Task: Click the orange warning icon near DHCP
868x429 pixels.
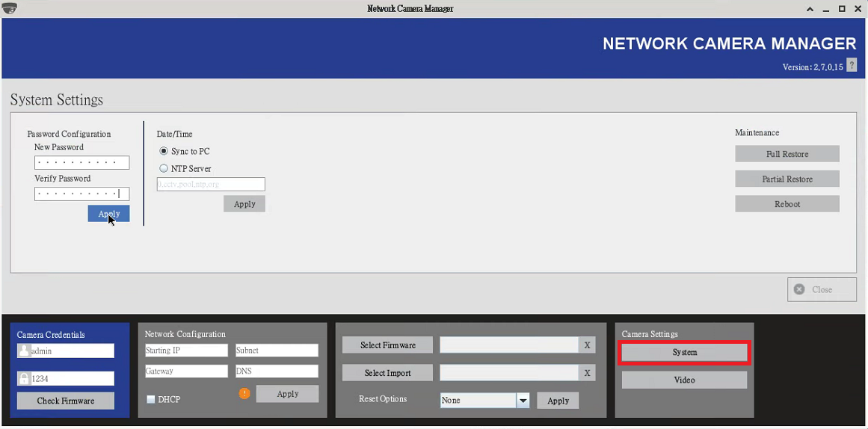Action: (244, 393)
